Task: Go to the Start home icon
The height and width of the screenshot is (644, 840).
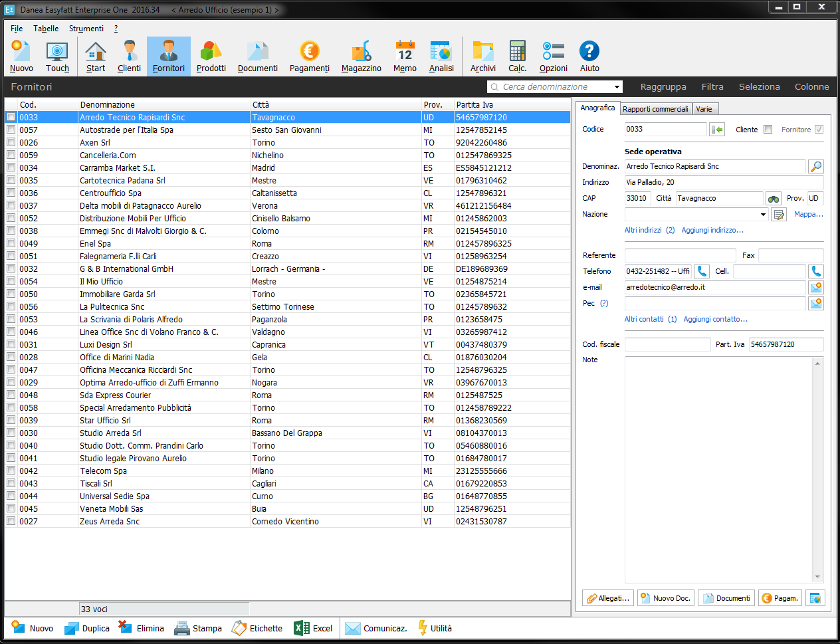Action: [96, 56]
